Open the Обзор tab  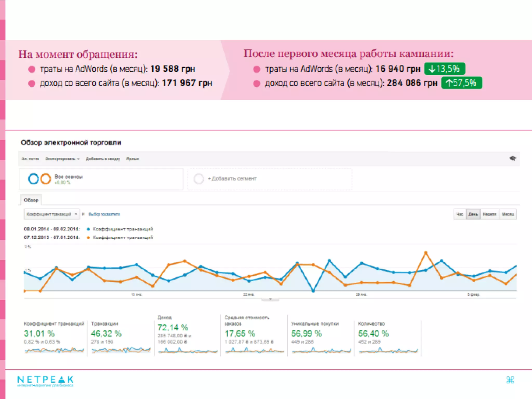click(x=31, y=200)
